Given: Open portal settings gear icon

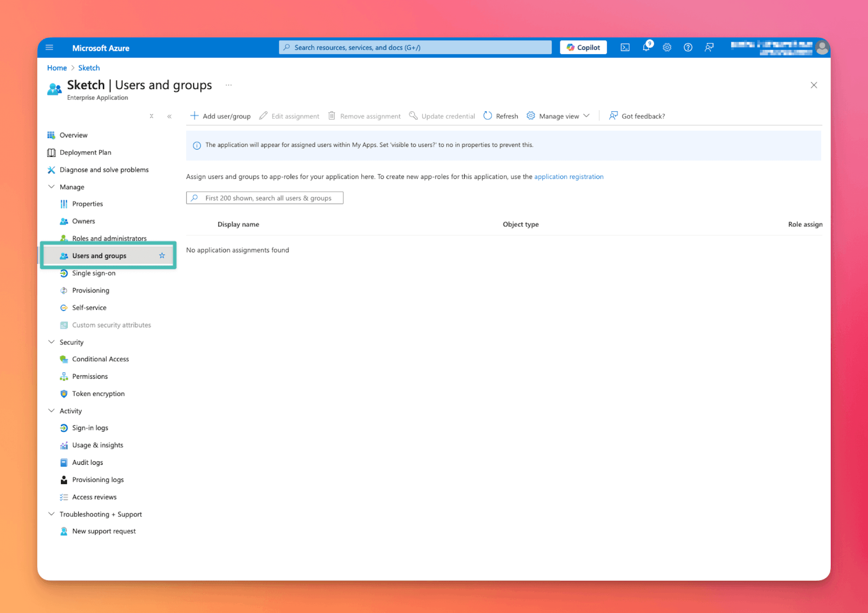Looking at the screenshot, I should (x=667, y=47).
